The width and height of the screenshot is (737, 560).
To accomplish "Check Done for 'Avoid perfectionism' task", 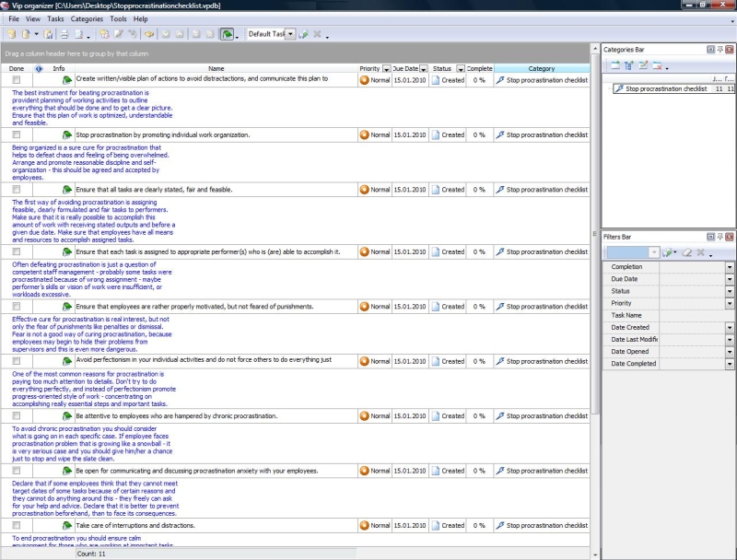I will pos(17,361).
